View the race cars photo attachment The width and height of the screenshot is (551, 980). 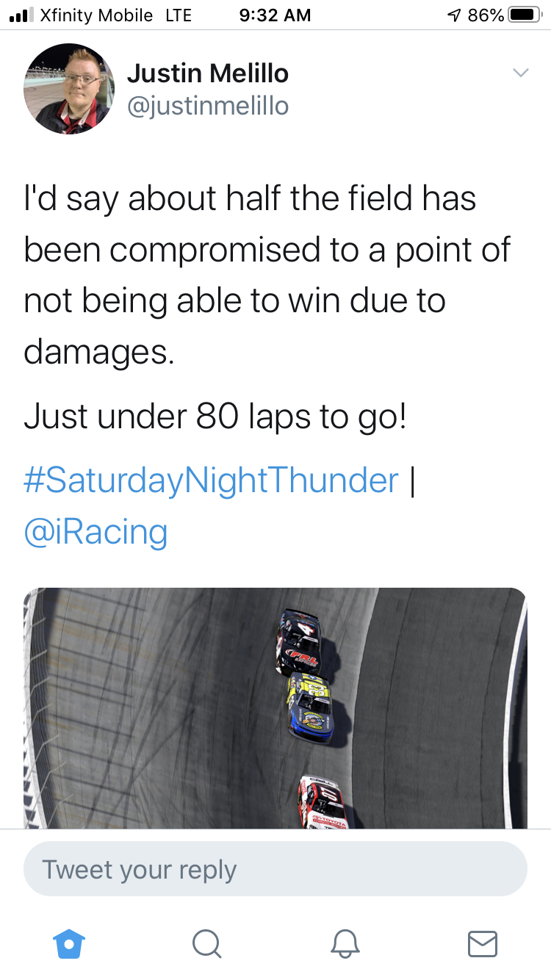[x=275, y=707]
